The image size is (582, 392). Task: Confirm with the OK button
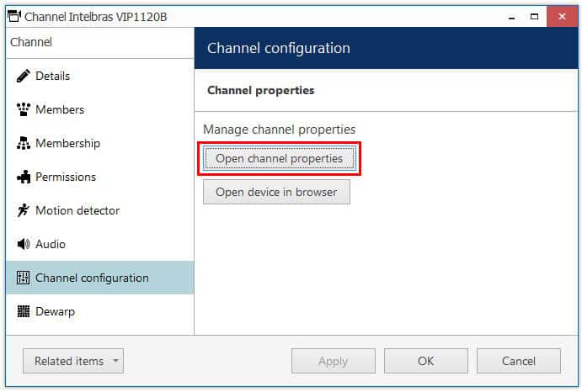coord(425,362)
